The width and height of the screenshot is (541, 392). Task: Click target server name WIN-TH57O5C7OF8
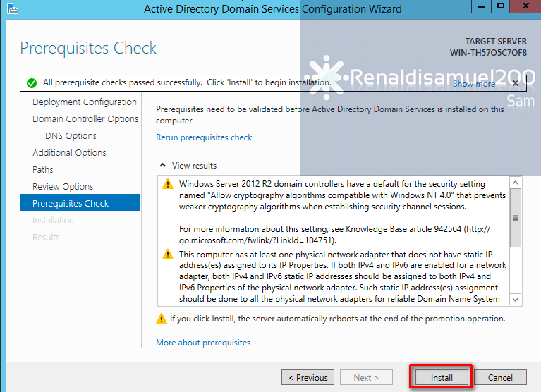point(488,53)
